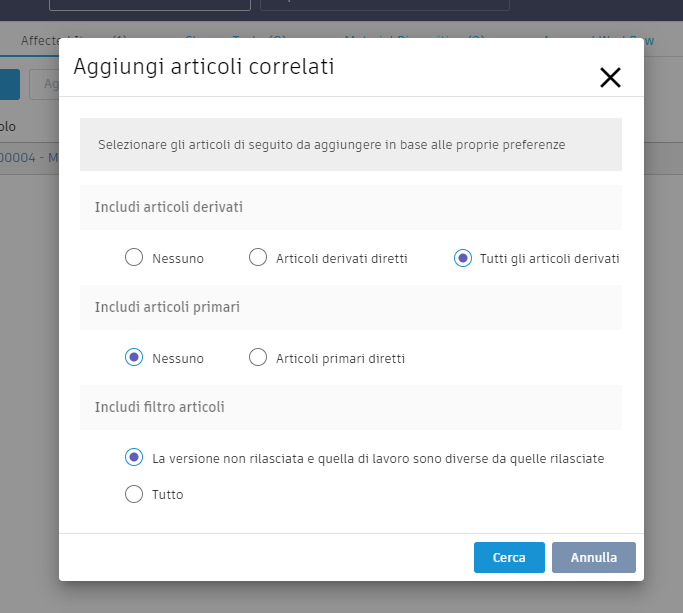Select the Tutto filter option
Screen dimensions: 683x613
134,494
